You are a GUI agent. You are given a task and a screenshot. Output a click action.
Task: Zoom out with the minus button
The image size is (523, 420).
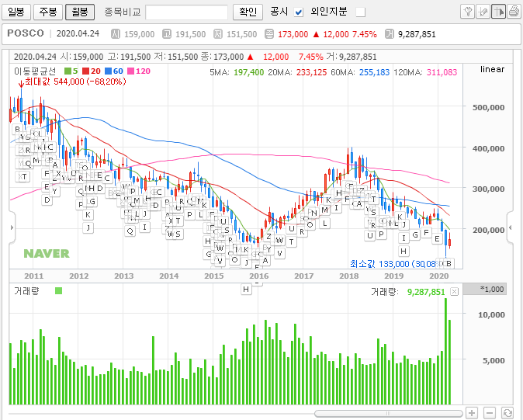pos(490,413)
